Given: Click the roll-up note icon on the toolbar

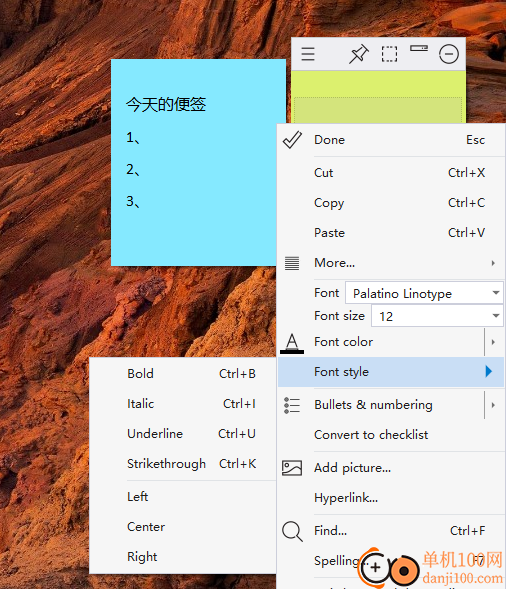Looking at the screenshot, I should [x=419, y=48].
